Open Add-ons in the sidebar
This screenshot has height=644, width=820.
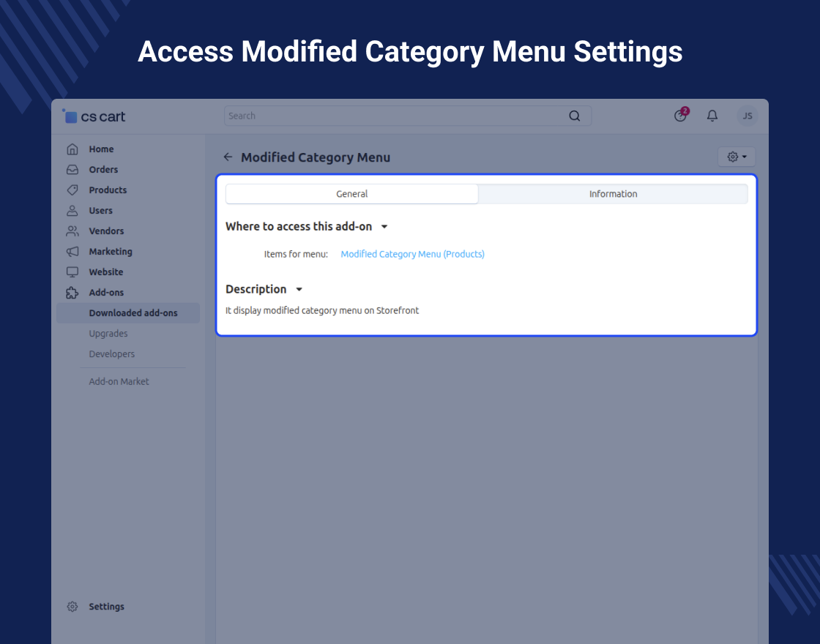(107, 293)
